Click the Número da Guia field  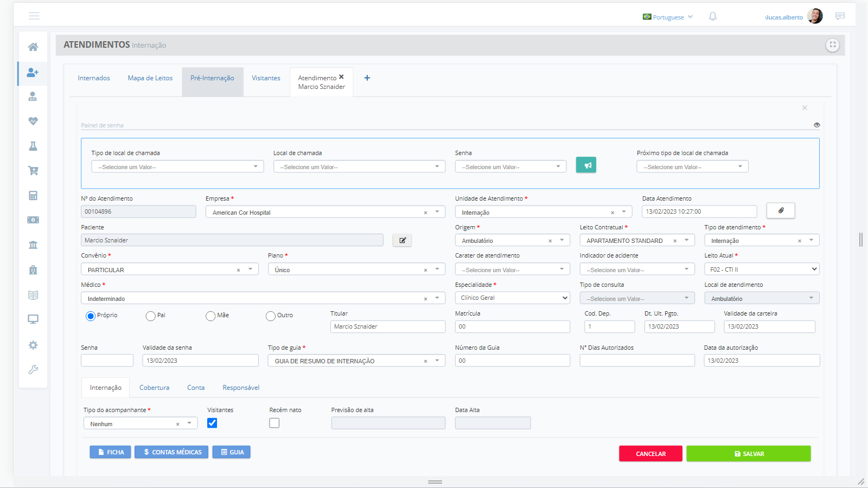tap(512, 361)
